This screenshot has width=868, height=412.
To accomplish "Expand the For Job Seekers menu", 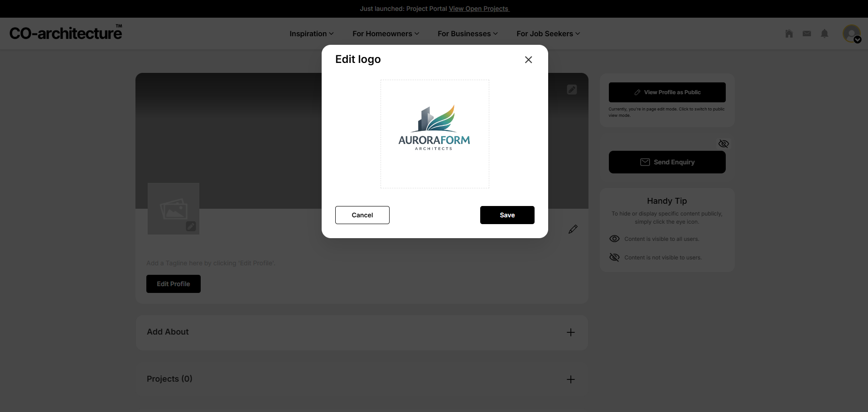I will tap(549, 34).
